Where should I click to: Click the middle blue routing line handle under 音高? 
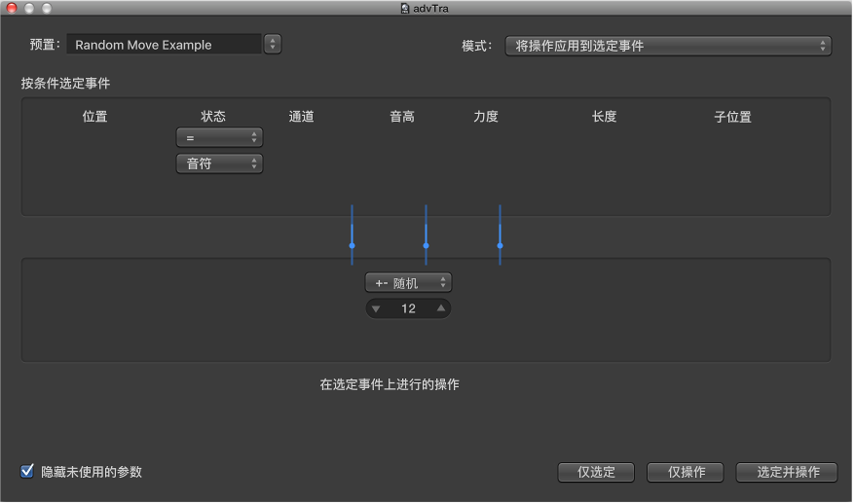(x=426, y=246)
